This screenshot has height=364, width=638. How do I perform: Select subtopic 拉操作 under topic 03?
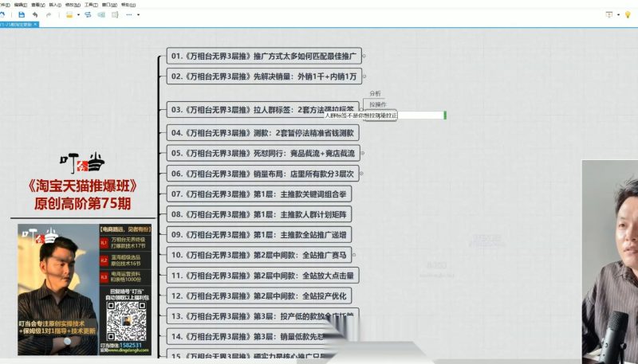click(377, 104)
